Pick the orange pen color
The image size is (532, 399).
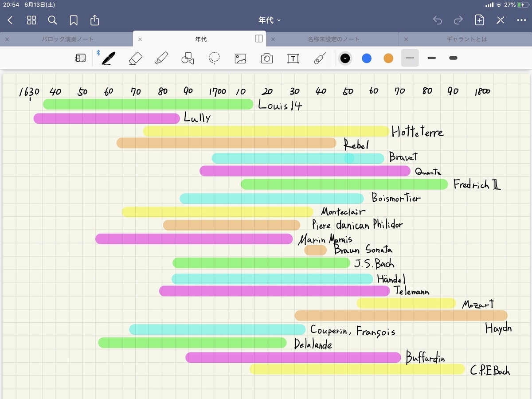388,58
